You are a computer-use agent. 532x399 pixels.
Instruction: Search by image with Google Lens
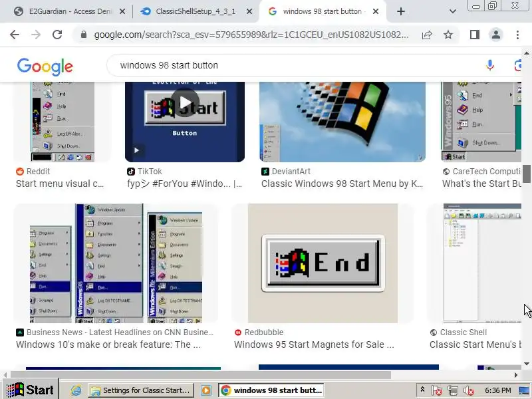click(518, 65)
